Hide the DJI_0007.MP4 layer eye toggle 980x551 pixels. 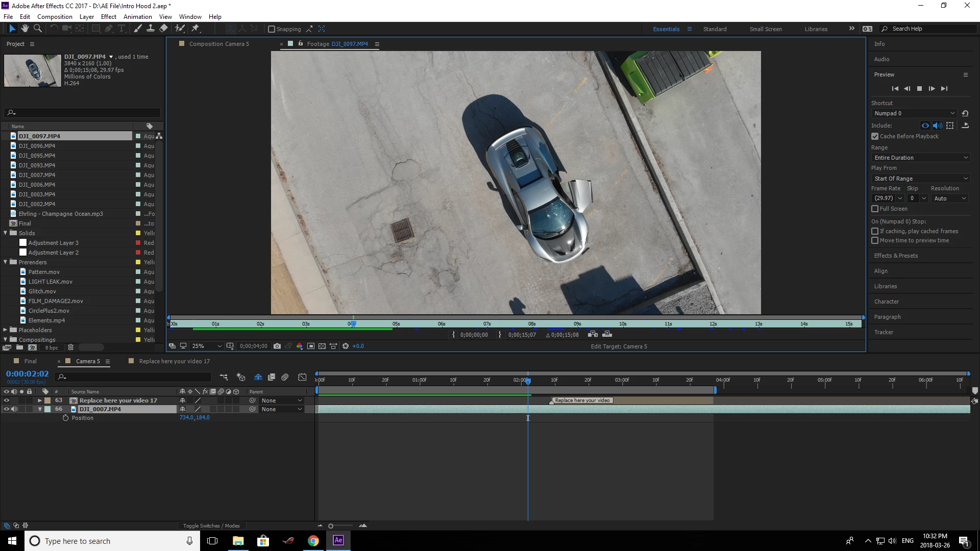click(x=7, y=409)
